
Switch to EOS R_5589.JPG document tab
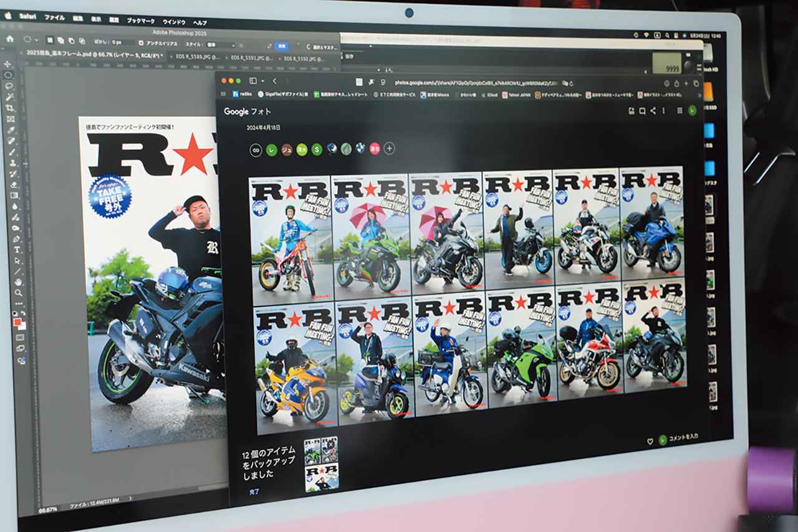pos(199,57)
